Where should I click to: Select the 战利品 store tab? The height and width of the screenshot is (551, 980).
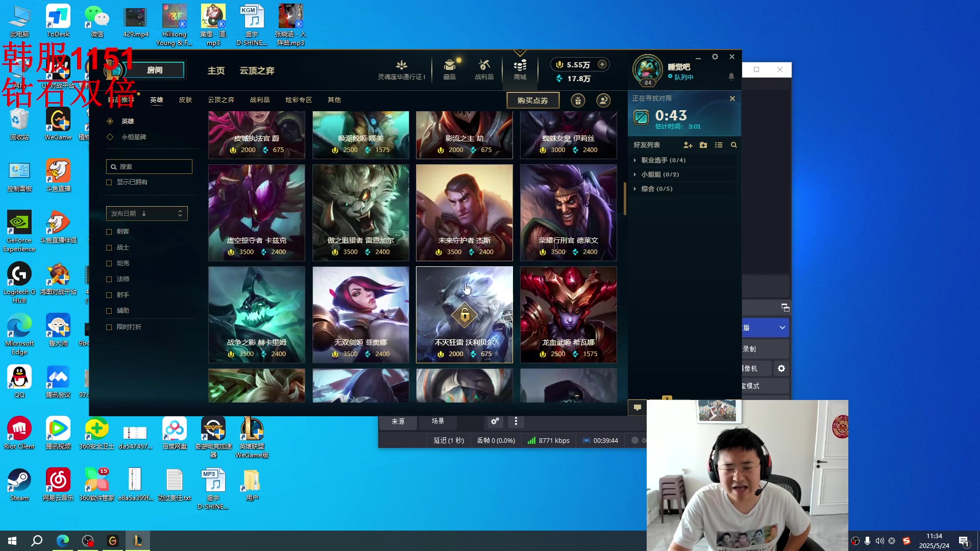[x=260, y=100]
